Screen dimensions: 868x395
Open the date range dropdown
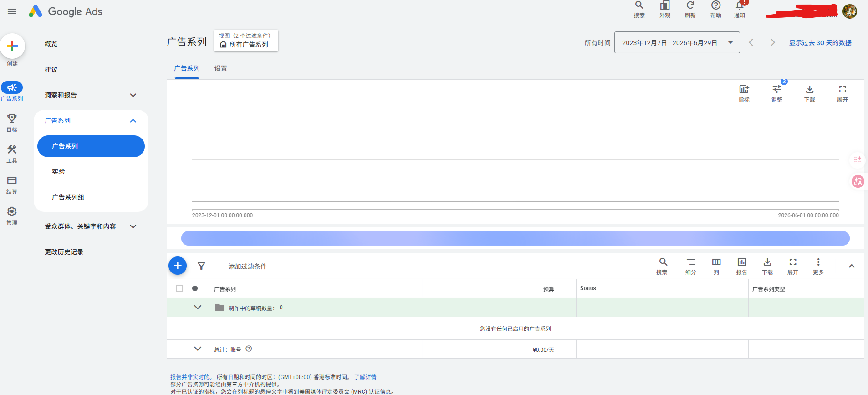point(677,42)
